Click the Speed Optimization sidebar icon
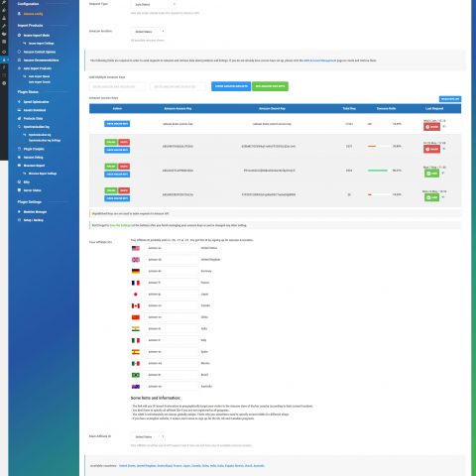Screen dimensions: 476x476 [19, 102]
